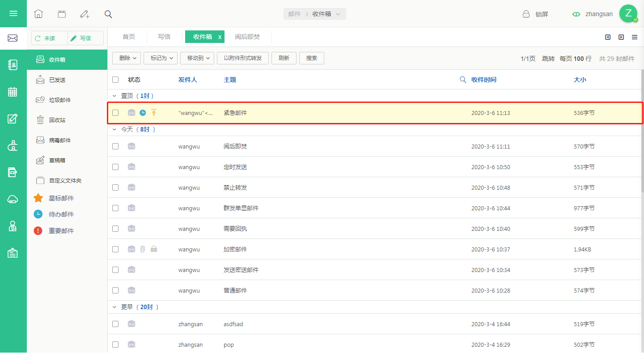Click the mail list vertical scrollbar
The width and height of the screenshot is (644, 353).
(642, 131)
